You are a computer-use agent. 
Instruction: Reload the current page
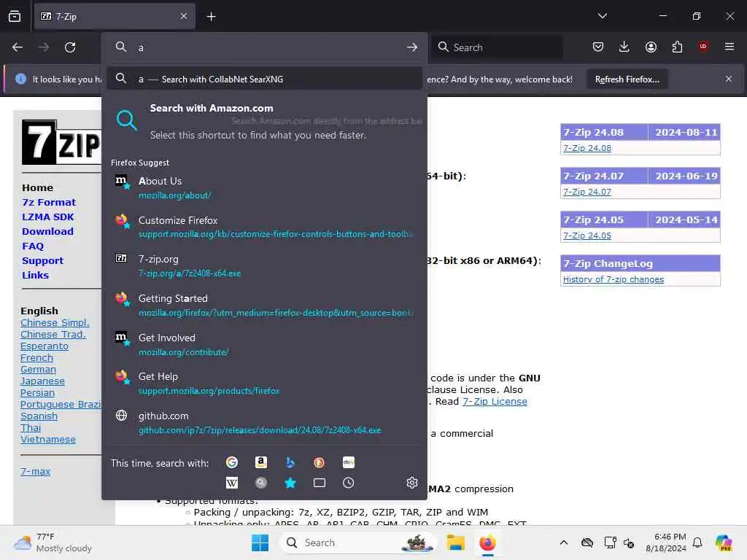coord(70,47)
